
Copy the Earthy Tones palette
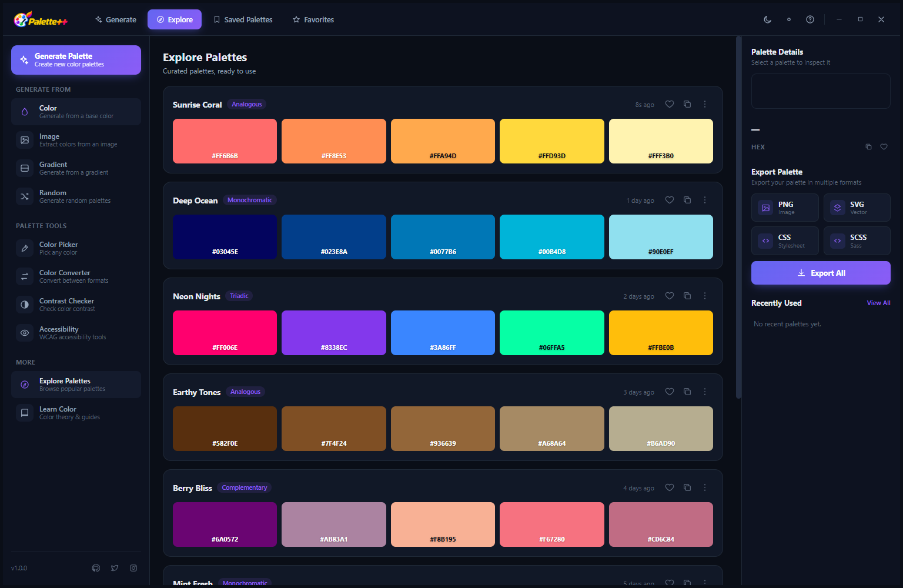[687, 392]
